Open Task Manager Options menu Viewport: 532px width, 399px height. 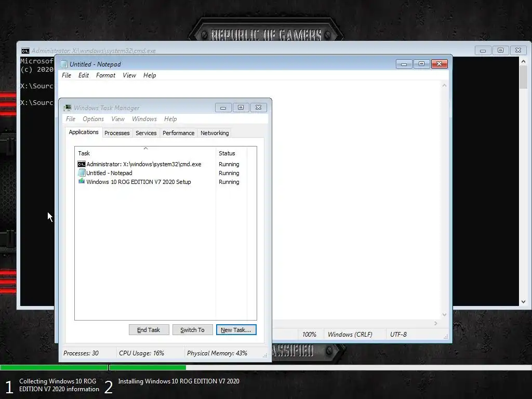tap(94, 119)
